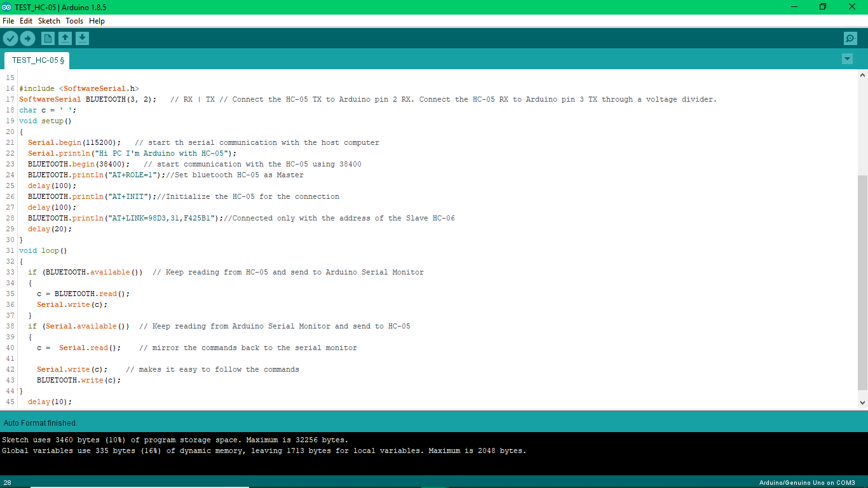Open the Serial Monitor magnifier icon
Screen dimensions: 868x488
click(850, 39)
